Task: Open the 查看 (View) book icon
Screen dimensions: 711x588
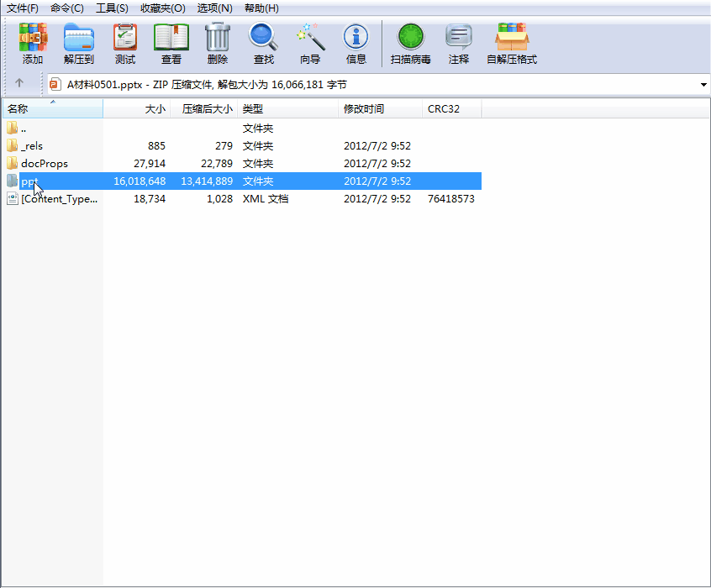Action: coord(171,37)
